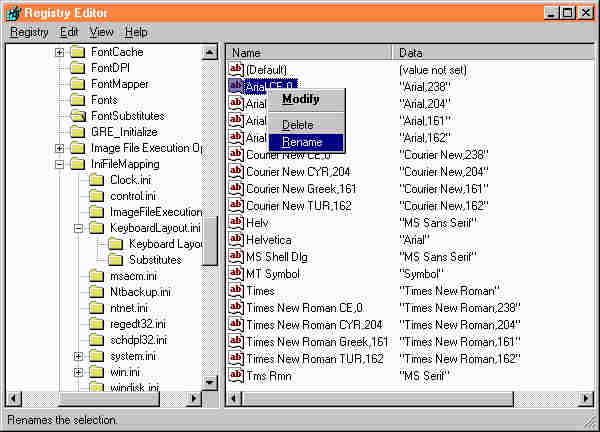
Task: Click the Times value icon
Action: point(236,290)
